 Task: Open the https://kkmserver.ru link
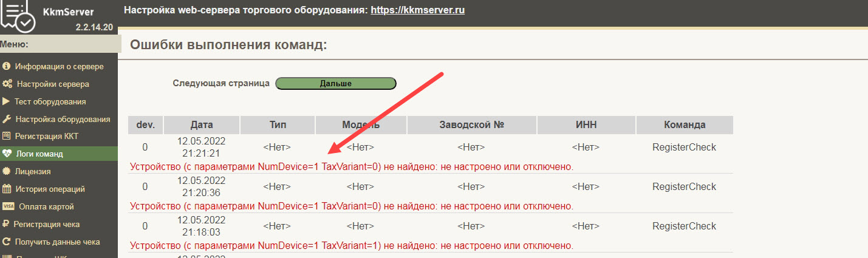417,10
